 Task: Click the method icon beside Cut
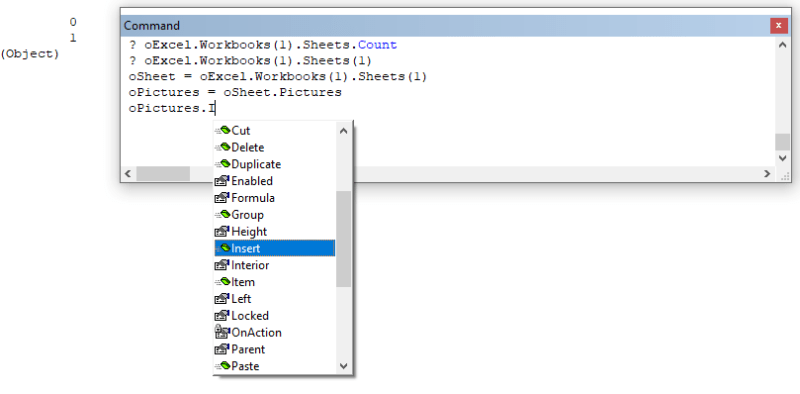coord(222,131)
